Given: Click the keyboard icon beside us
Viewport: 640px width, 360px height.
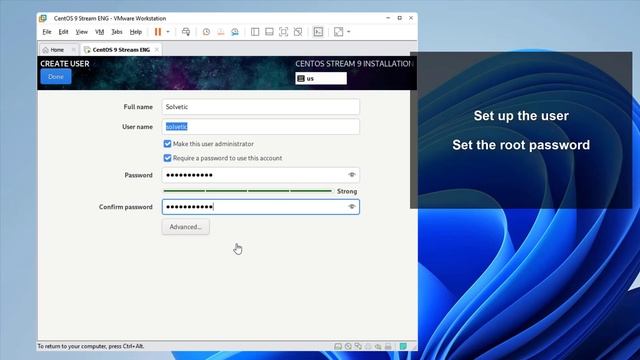Looking at the screenshot, I should pyautogui.click(x=301, y=78).
